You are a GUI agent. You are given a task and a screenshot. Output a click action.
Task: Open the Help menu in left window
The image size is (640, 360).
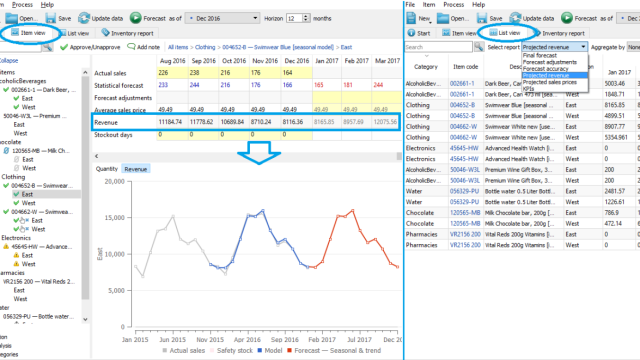click(x=47, y=4)
